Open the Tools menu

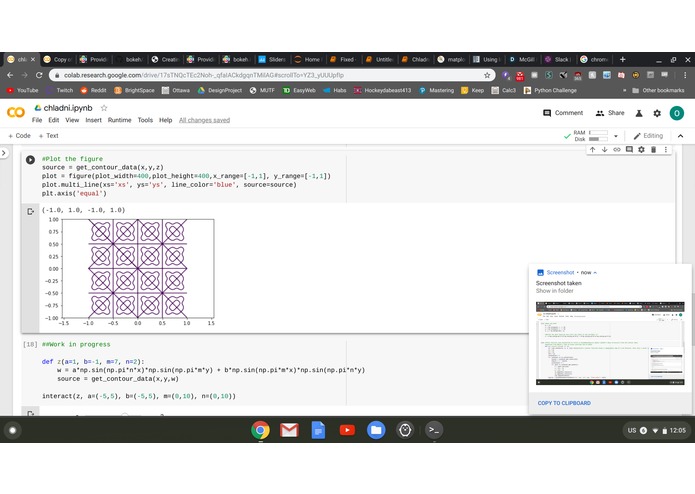pyautogui.click(x=145, y=120)
